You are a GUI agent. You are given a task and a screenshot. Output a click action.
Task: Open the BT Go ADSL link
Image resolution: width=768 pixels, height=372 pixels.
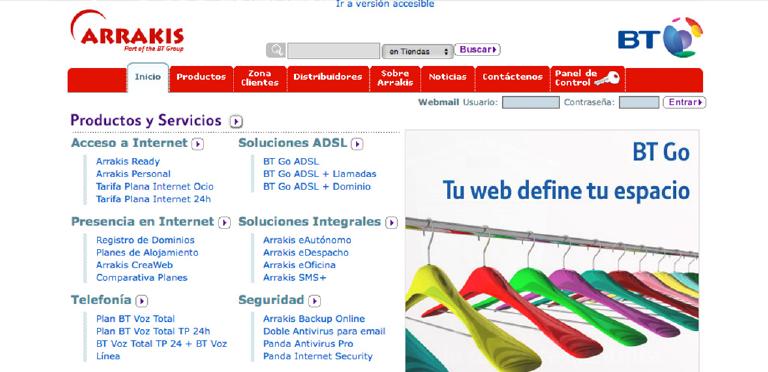coord(291,162)
